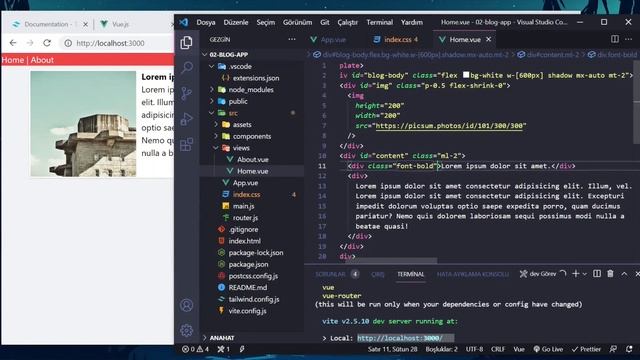
Task: Click About link in browser page
Action: click(42, 60)
